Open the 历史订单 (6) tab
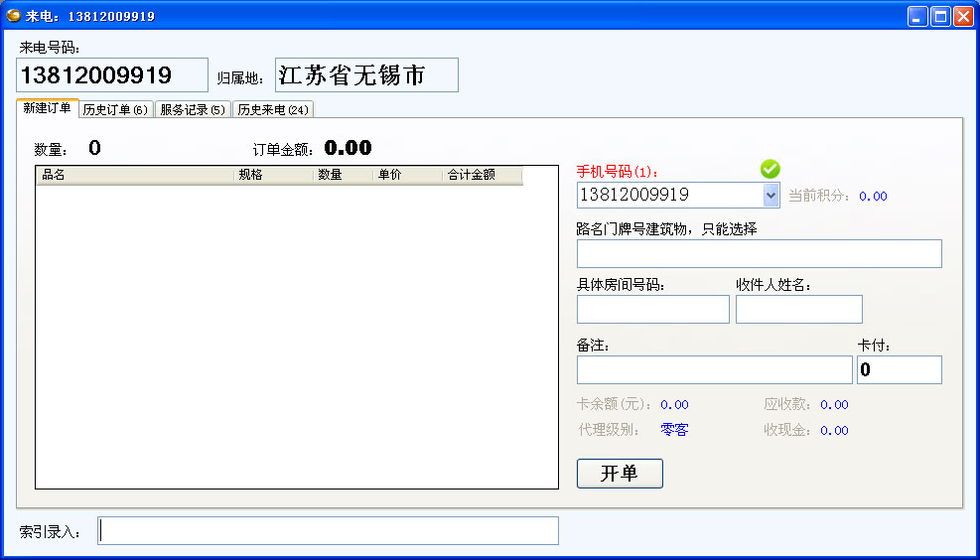Screen dimensions: 980x560 point(115,109)
